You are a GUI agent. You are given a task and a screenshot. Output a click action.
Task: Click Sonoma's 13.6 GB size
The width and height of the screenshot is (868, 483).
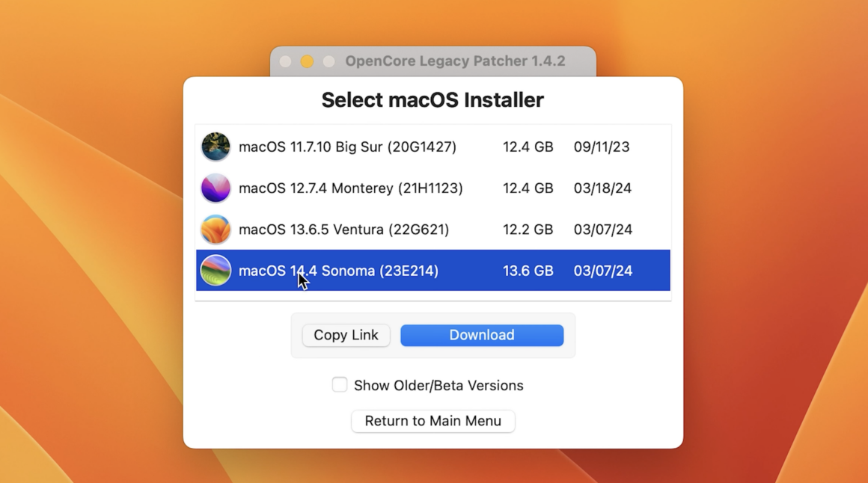point(528,271)
